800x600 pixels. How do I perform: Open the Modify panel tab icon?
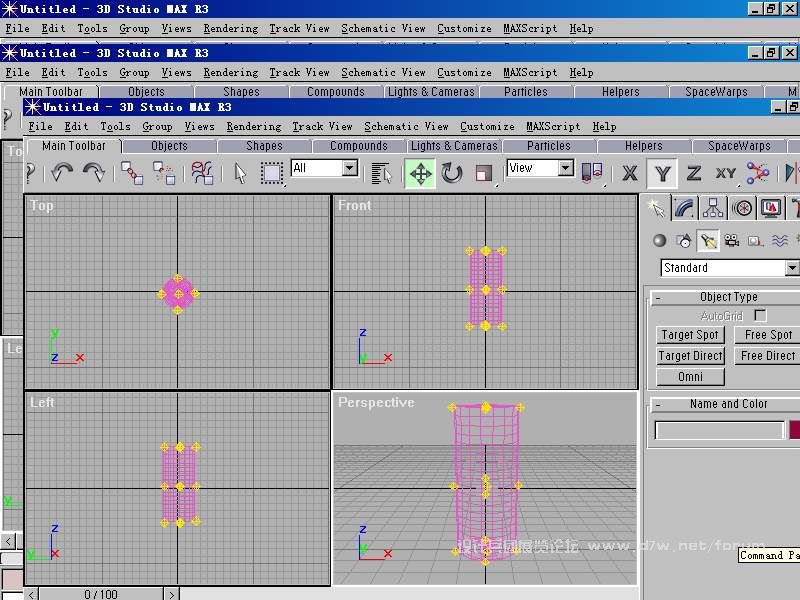[684, 208]
